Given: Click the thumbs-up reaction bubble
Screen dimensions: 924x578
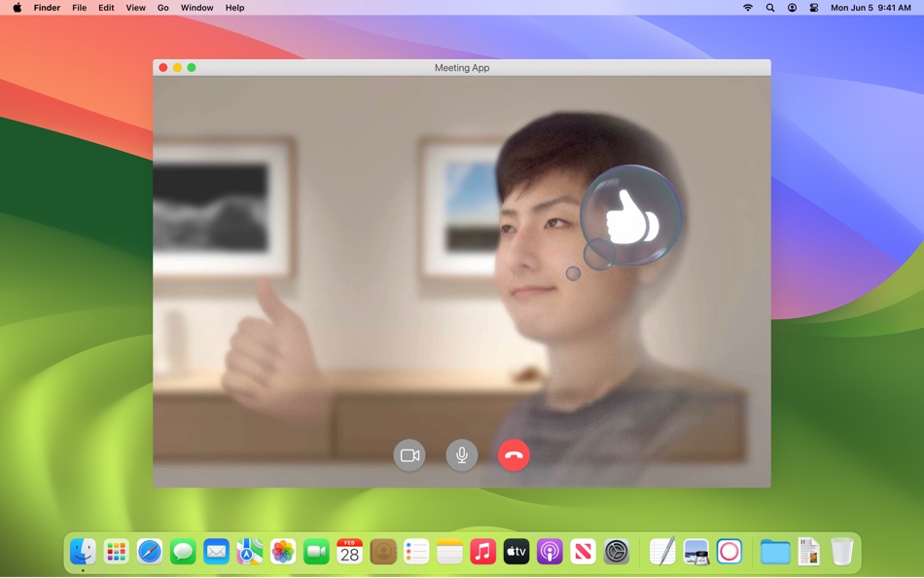Looking at the screenshot, I should 632,216.
